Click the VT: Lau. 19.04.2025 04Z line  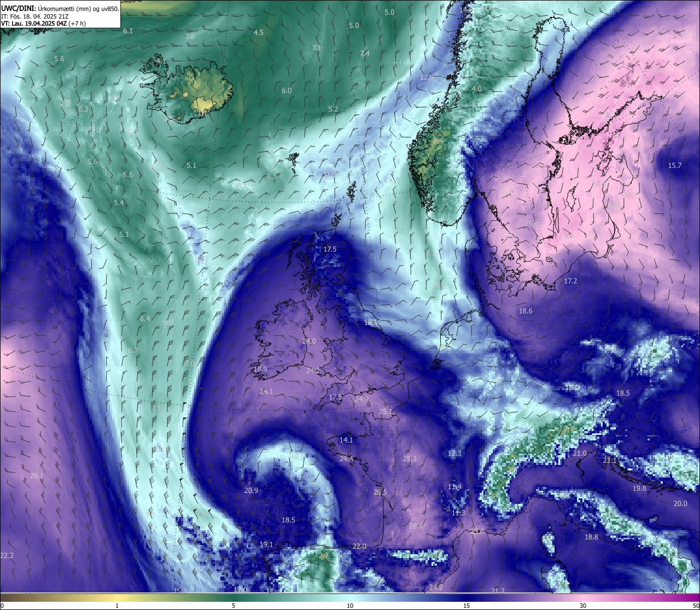pos(44,24)
